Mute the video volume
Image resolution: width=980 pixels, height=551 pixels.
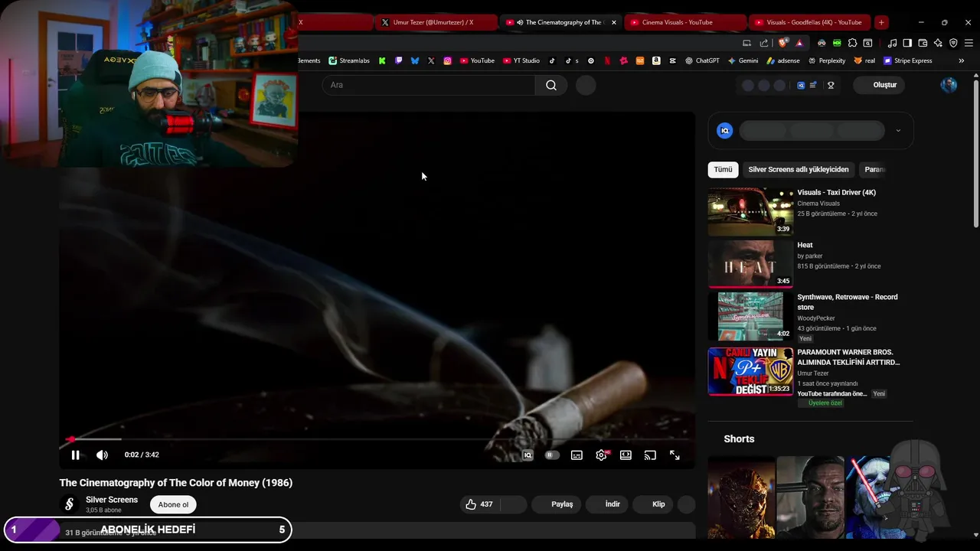(x=102, y=455)
